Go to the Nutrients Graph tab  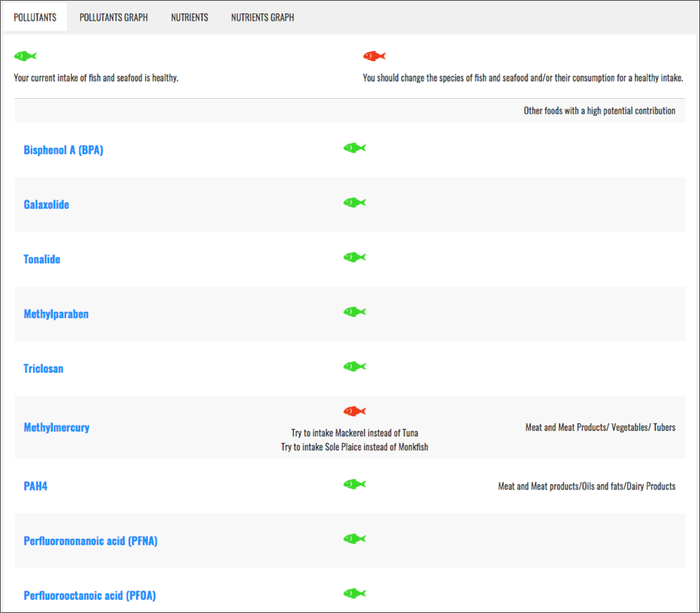[x=262, y=17]
